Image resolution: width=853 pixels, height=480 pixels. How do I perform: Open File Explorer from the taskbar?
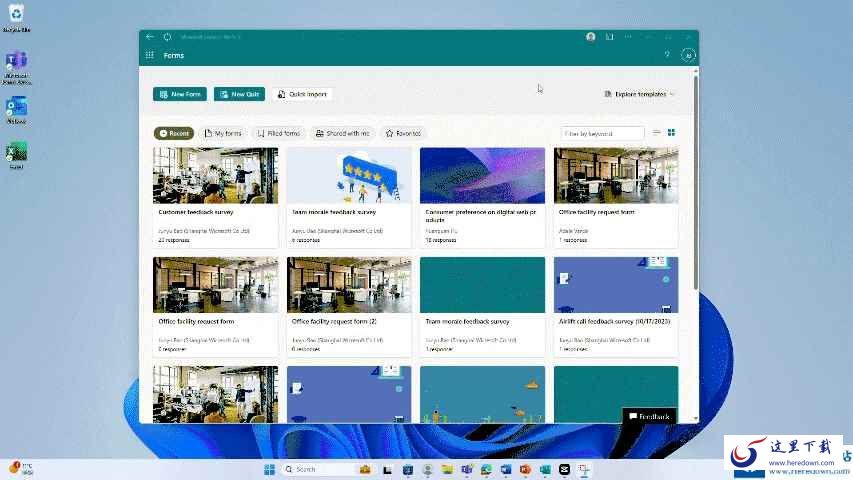(x=447, y=469)
